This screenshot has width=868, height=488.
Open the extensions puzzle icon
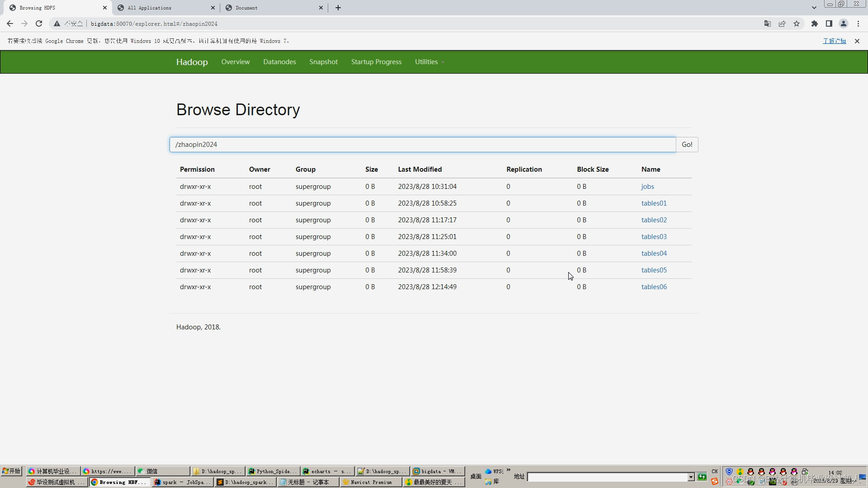click(x=815, y=23)
